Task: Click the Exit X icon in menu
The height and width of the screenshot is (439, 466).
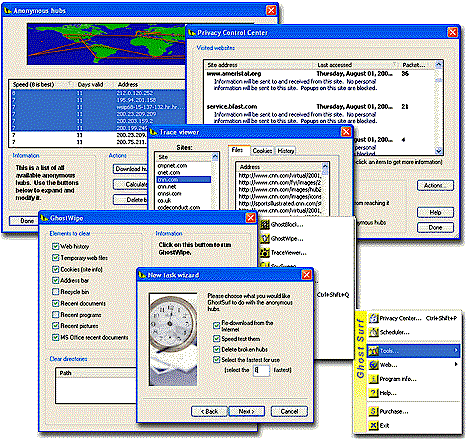Action: (374, 425)
